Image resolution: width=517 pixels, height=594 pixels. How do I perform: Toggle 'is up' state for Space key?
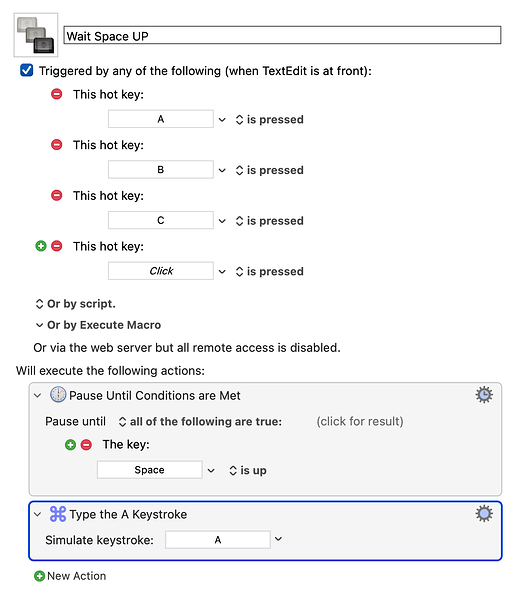click(x=248, y=471)
